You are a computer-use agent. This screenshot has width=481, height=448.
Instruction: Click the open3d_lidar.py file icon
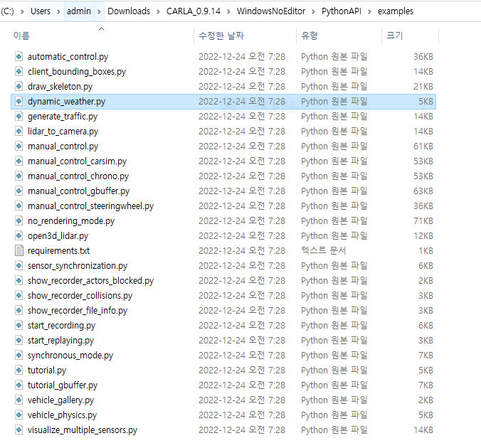coord(19,236)
